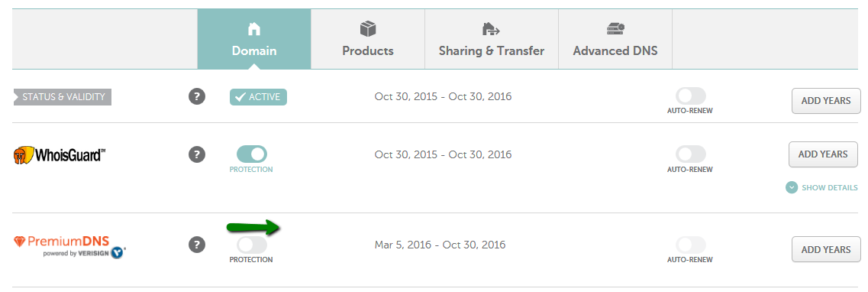Add years to PremiumDNS subscription

(x=826, y=249)
